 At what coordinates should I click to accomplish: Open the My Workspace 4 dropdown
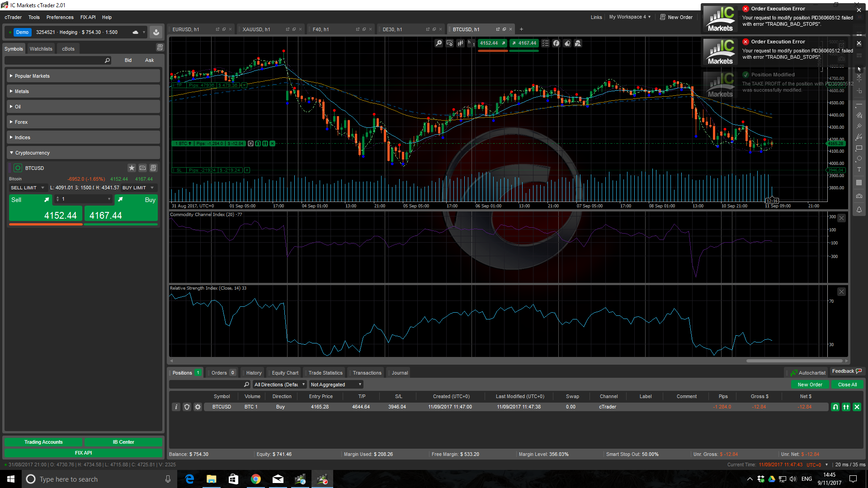(x=630, y=17)
